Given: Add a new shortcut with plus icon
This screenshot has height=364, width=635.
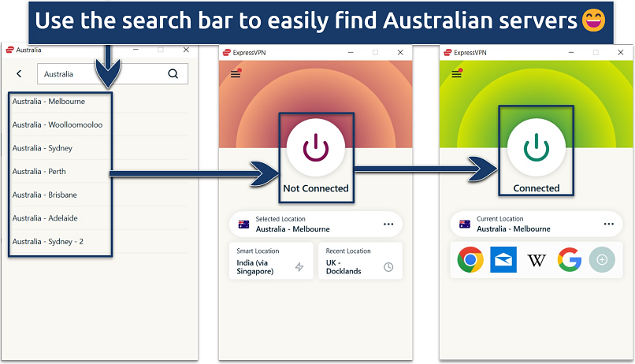Looking at the screenshot, I should tap(602, 259).
